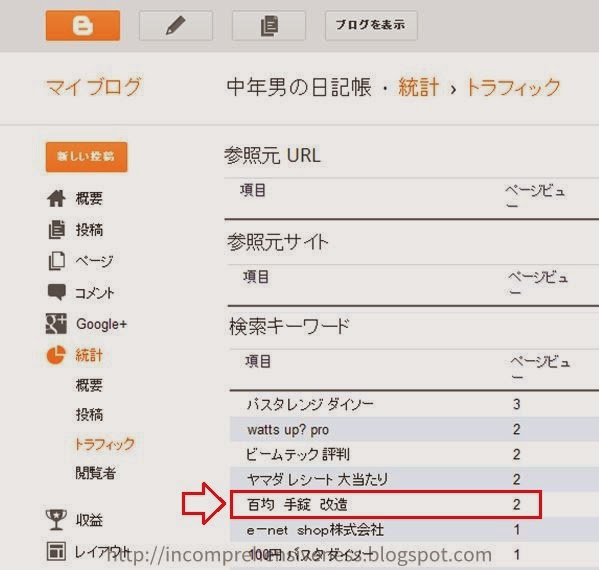The image size is (599, 570).
Task: Click 項目 header under 検索キーワード
Action: 258,361
